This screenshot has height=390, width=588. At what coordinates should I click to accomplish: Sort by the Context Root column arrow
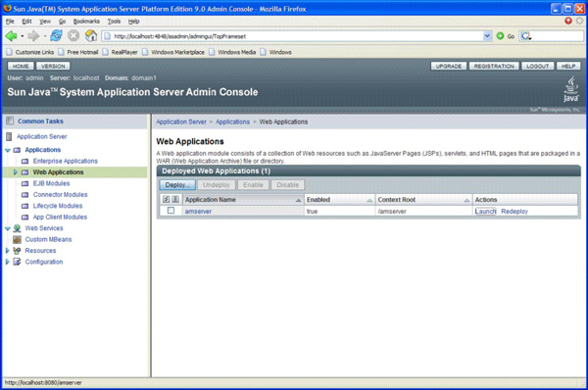tap(466, 200)
